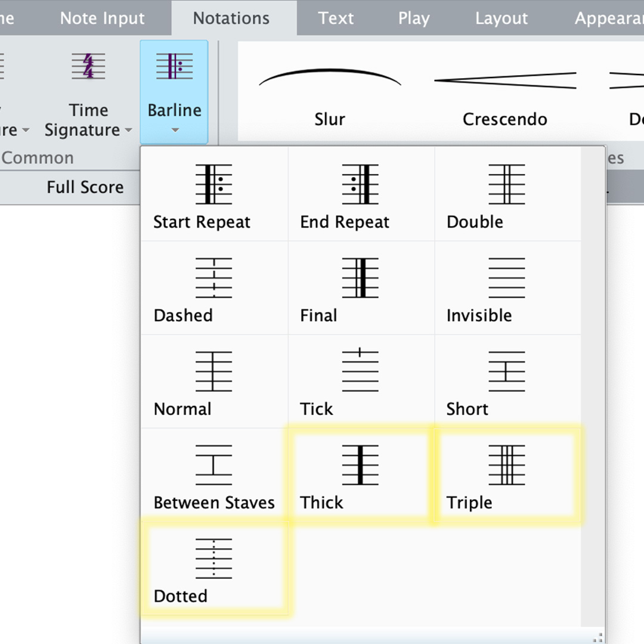Choose the Double barline option
The height and width of the screenshot is (644, 644).
click(x=507, y=194)
